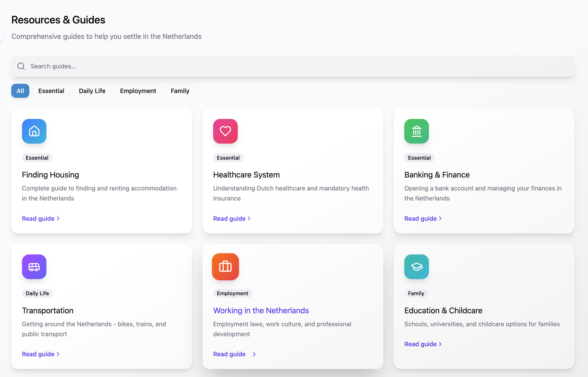The image size is (588, 377).
Task: Activate the Family category filter
Action: point(180,91)
